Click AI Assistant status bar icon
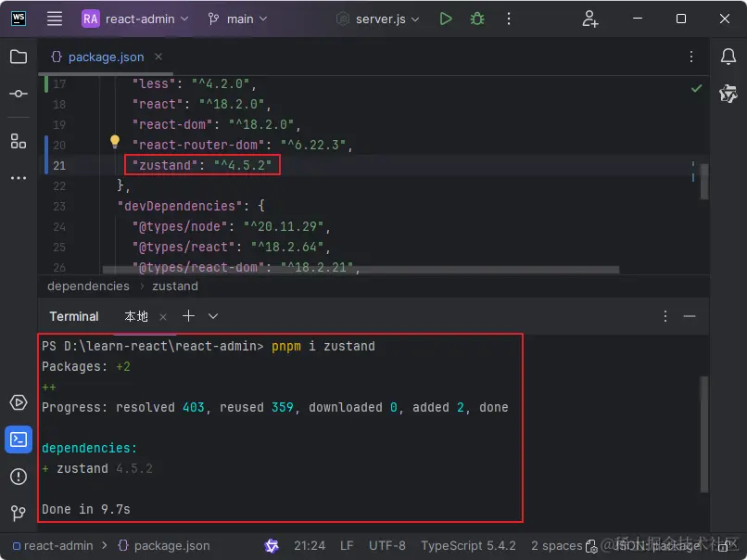The width and height of the screenshot is (747, 560). point(272,546)
